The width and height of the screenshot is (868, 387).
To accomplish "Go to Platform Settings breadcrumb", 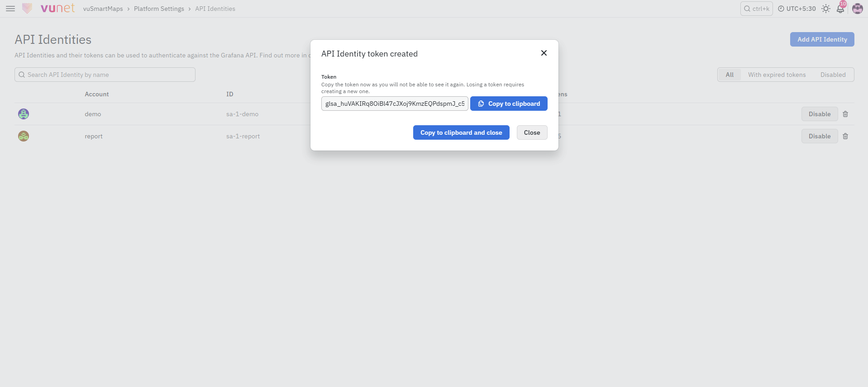I will point(159,9).
